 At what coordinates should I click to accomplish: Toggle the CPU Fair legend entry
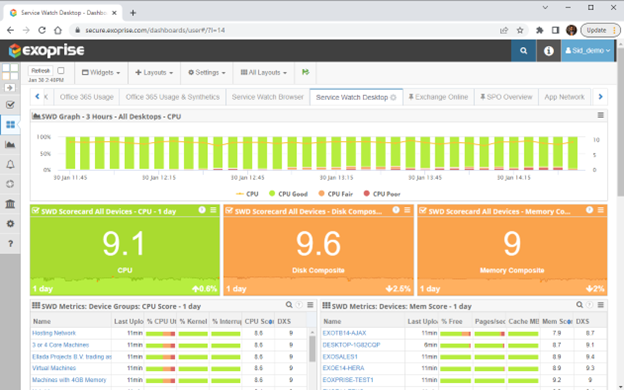tap(335, 194)
